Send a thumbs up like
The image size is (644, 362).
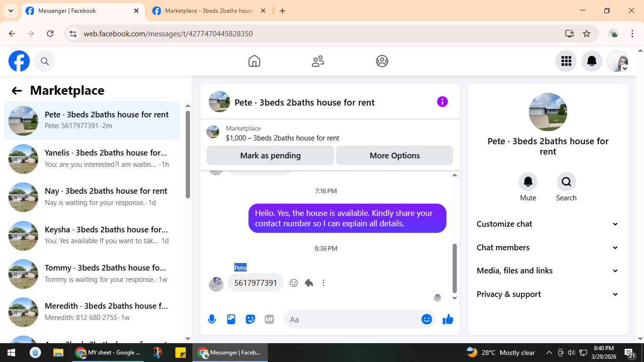[x=448, y=320]
